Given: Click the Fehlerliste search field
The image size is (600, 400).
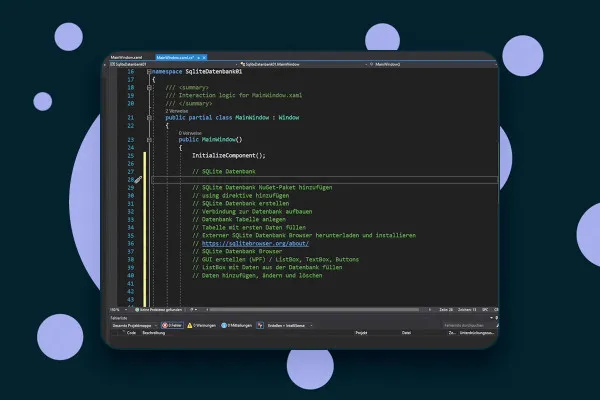Looking at the screenshot, I should pyautogui.click(x=469, y=325).
